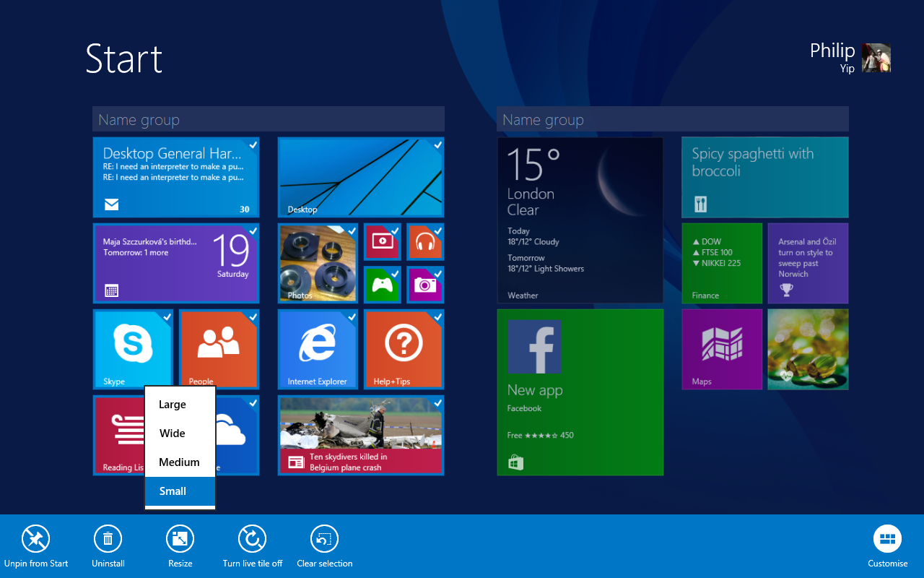Select the Skype tile
This screenshot has width=924, height=578.
point(133,349)
